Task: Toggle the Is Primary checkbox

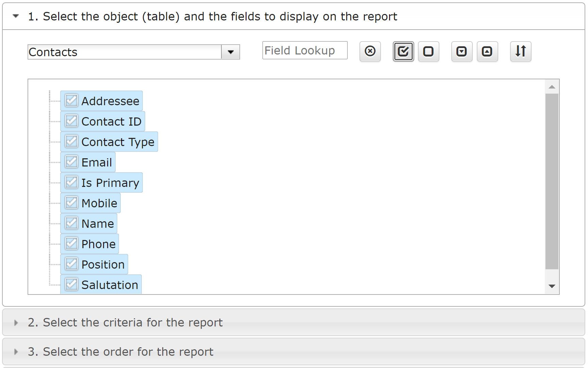Action: (x=71, y=182)
